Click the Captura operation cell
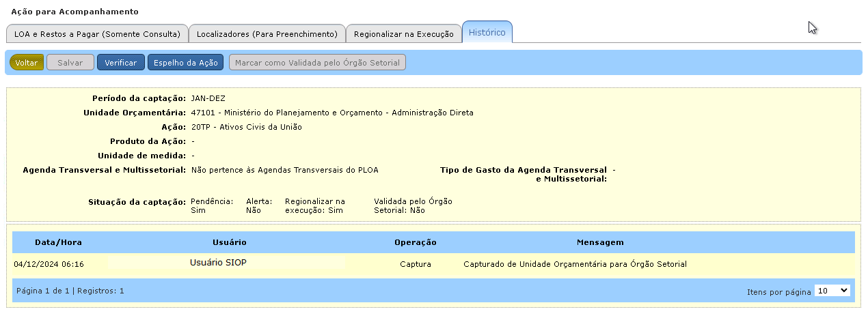Viewport: 868px width, 318px height. point(415,264)
